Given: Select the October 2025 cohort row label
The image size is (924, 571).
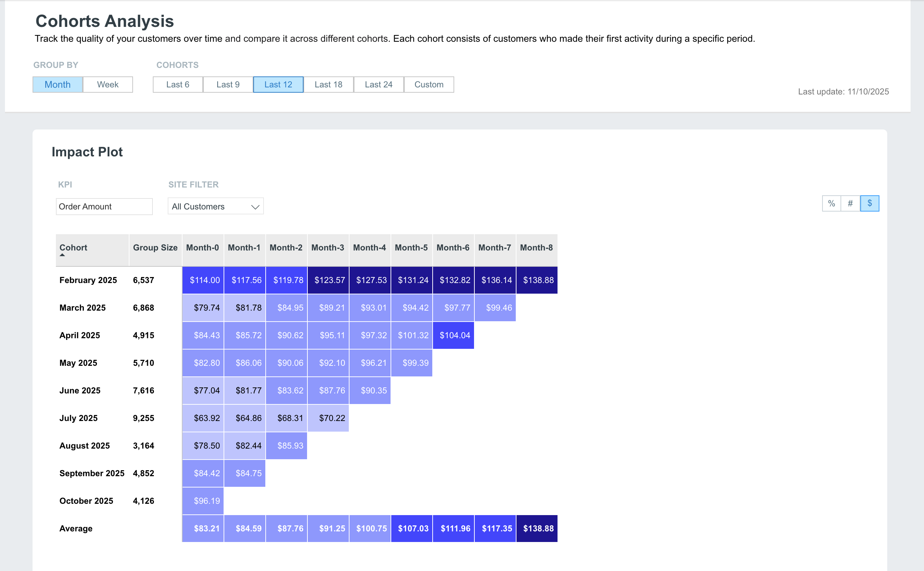Looking at the screenshot, I should click(86, 501).
